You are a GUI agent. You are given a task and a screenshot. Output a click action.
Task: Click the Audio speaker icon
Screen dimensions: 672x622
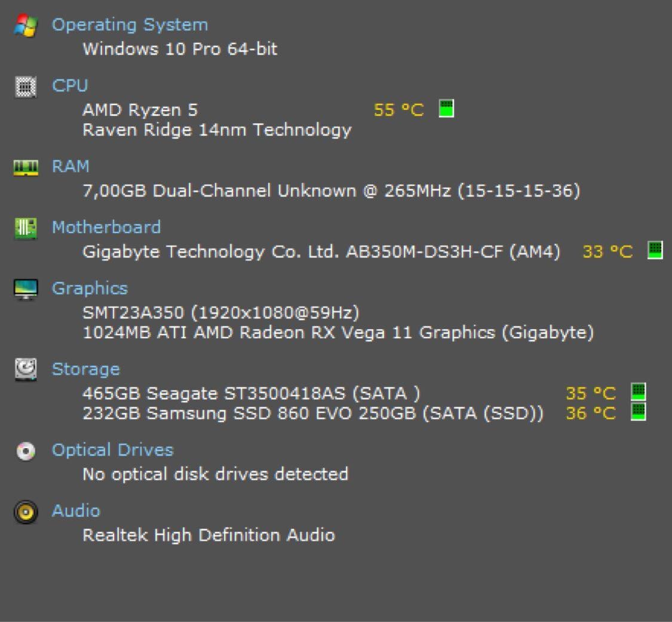point(26,512)
